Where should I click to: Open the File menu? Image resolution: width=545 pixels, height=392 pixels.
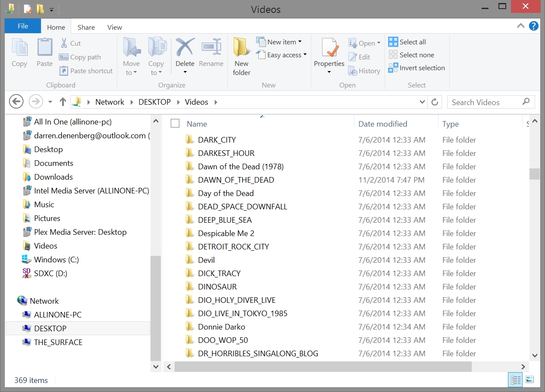pos(23,26)
